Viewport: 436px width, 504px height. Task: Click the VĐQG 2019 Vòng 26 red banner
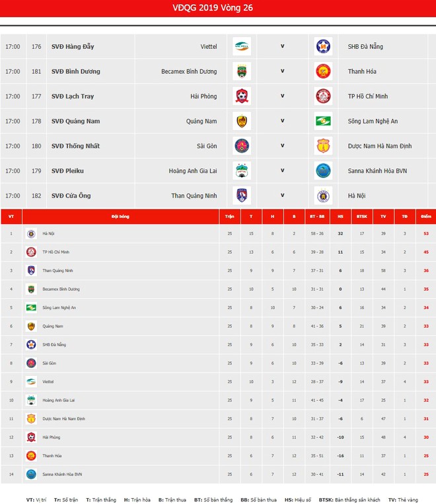click(x=218, y=8)
